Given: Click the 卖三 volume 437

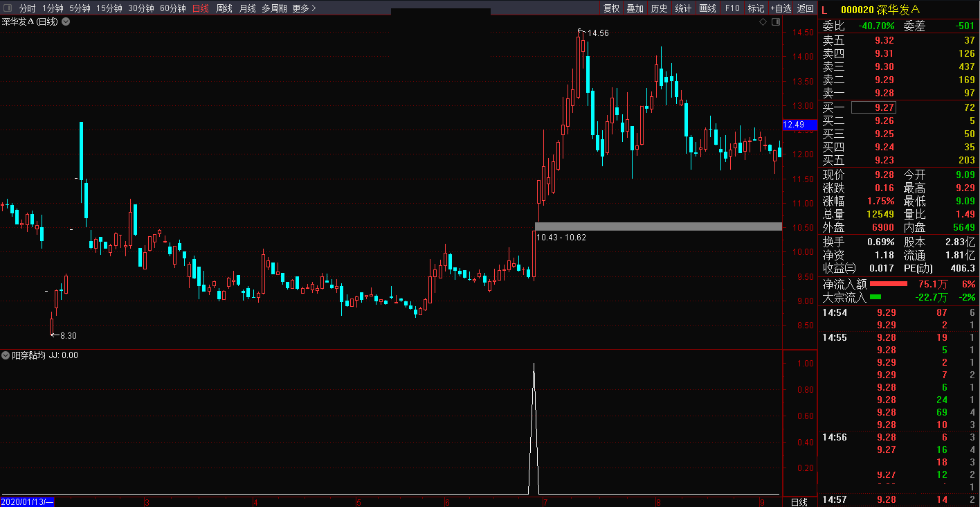Looking at the screenshot, I should [966, 66].
